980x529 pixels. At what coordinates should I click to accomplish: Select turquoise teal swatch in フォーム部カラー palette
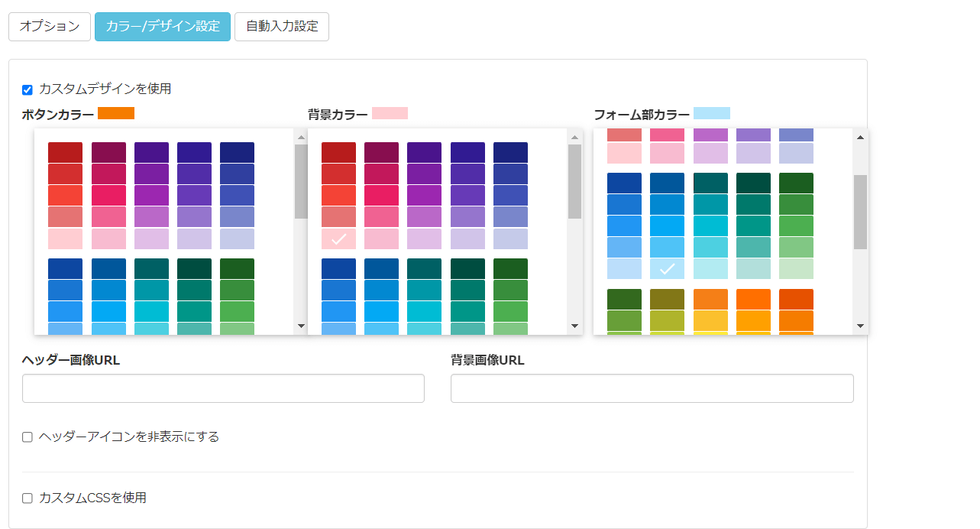point(753,226)
